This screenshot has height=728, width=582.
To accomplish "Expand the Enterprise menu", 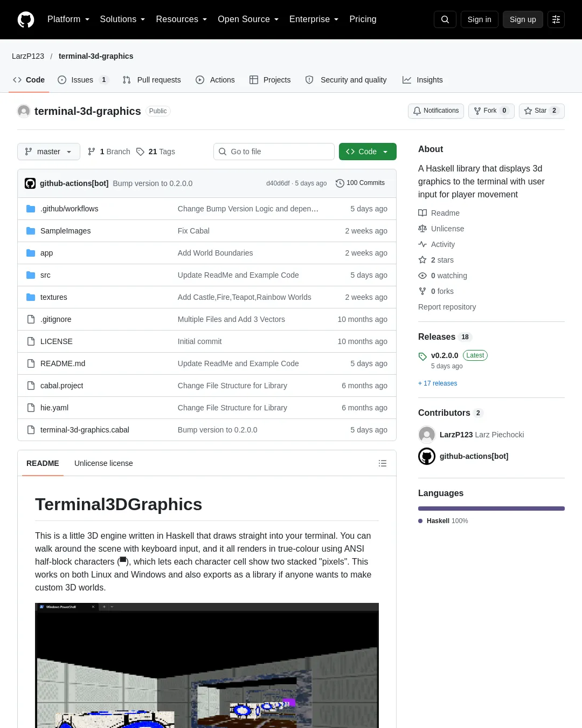I will tap(314, 19).
